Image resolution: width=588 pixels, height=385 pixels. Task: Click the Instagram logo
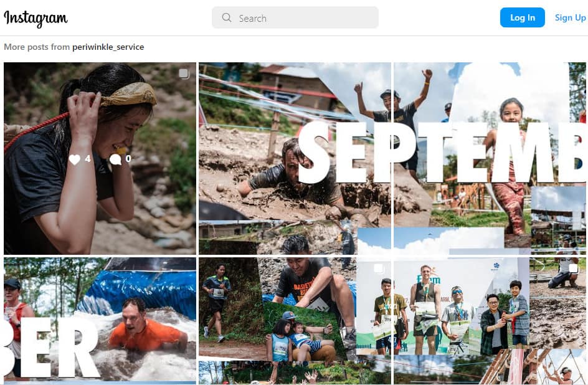pyautogui.click(x=36, y=18)
